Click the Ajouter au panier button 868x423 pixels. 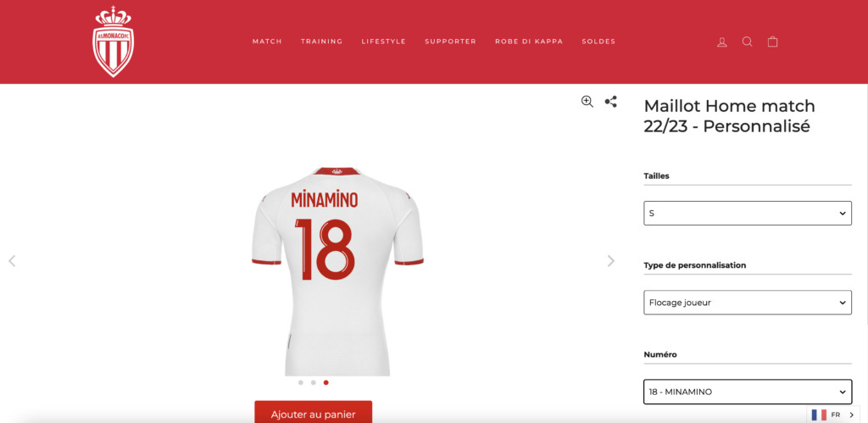click(x=314, y=412)
